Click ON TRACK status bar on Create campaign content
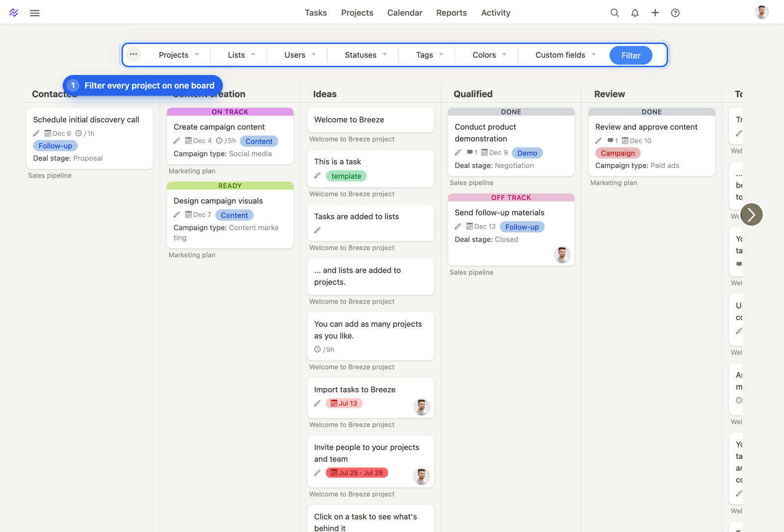The height and width of the screenshot is (532, 784). [230, 112]
